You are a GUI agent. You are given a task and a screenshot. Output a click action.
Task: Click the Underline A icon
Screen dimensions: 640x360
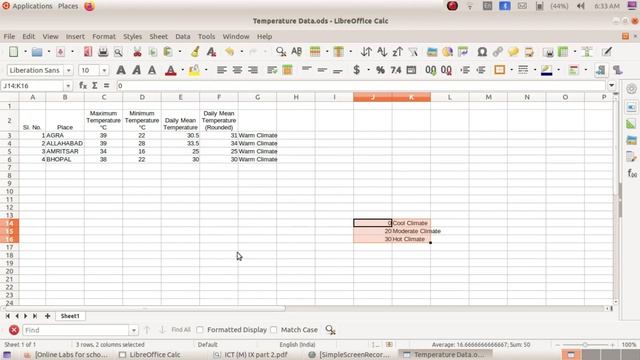point(152,70)
